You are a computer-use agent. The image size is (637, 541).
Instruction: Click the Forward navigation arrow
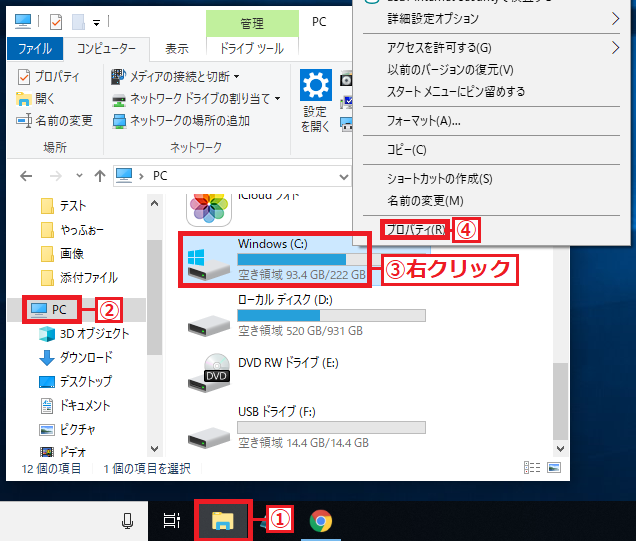point(56,176)
